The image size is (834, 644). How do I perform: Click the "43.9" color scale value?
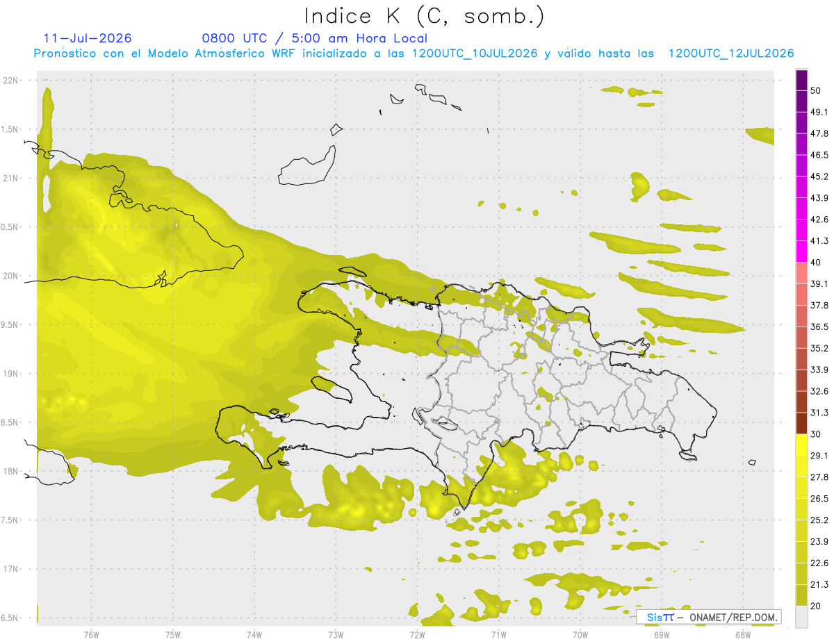point(819,198)
